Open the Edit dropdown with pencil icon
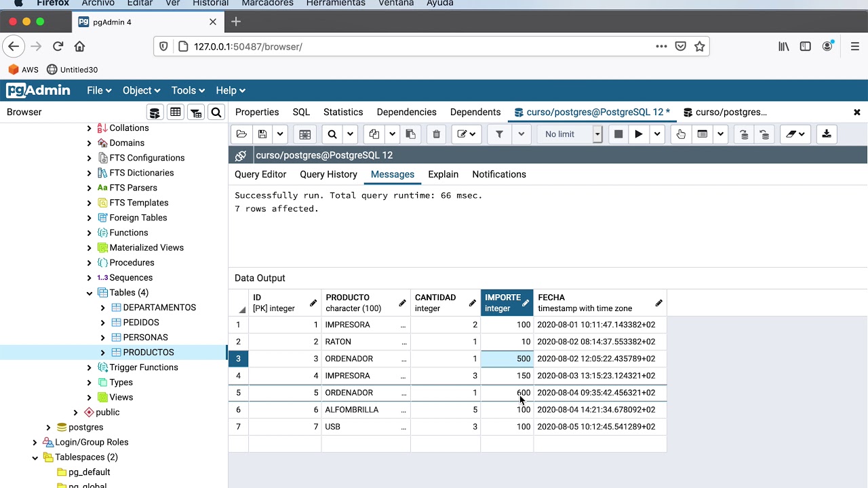The width and height of the screenshot is (868, 488). click(x=467, y=134)
